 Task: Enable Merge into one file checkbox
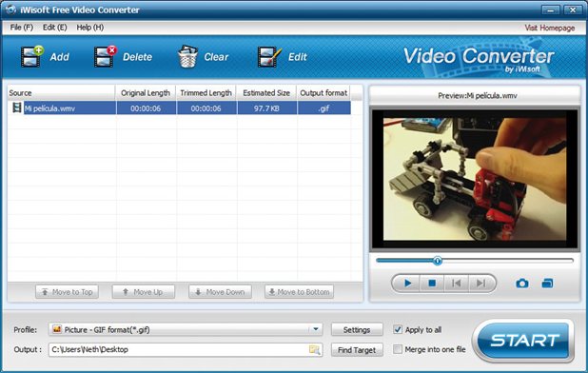(x=398, y=349)
